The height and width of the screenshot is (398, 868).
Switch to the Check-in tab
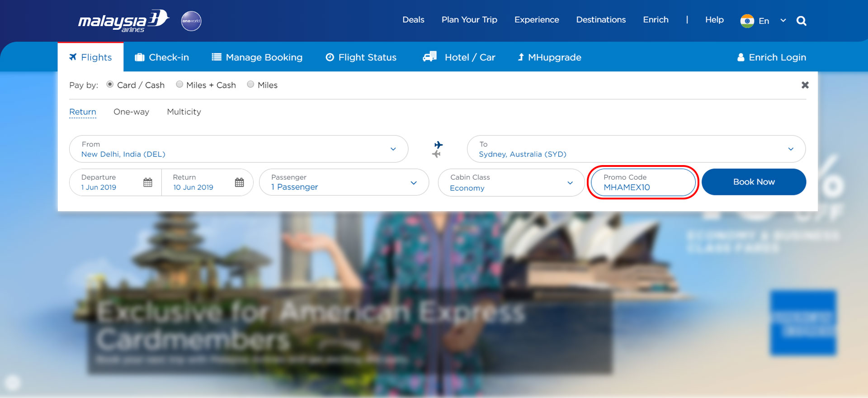[x=162, y=57]
